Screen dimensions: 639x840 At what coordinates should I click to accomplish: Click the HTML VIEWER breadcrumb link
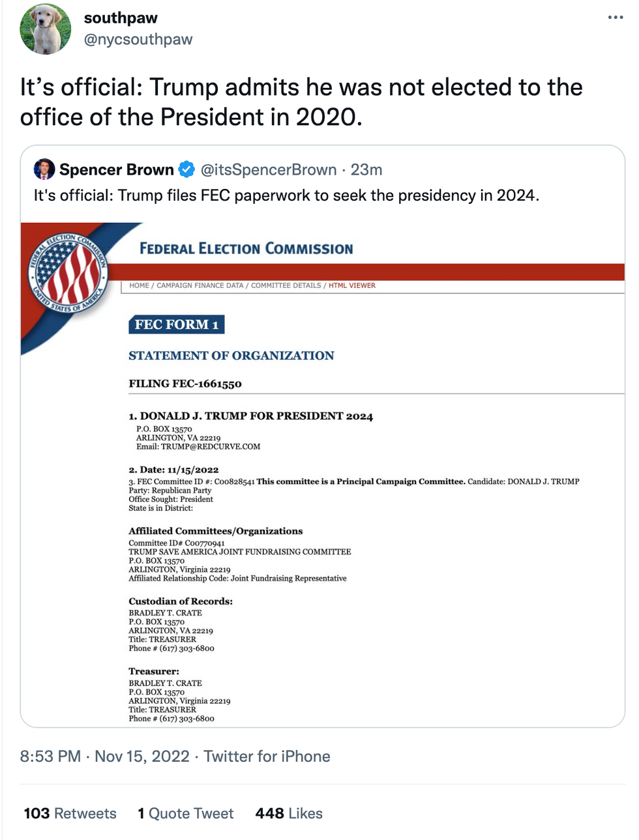pos(352,285)
